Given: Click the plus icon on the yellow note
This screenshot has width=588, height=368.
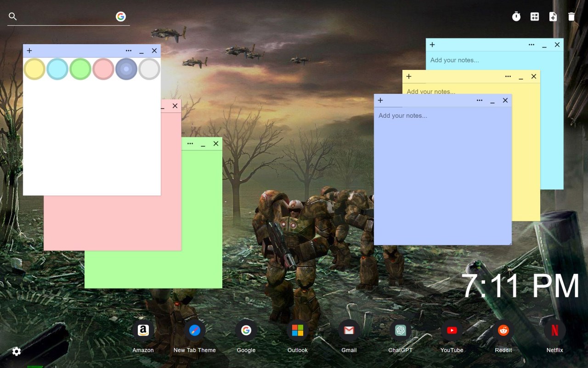Looking at the screenshot, I should (x=409, y=76).
